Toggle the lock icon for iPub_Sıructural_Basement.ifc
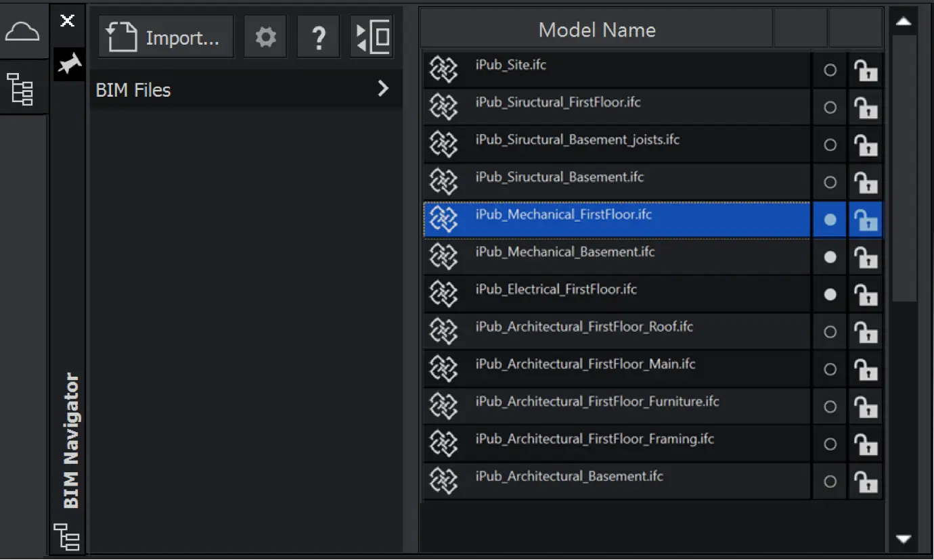934x560 pixels. [x=865, y=182]
